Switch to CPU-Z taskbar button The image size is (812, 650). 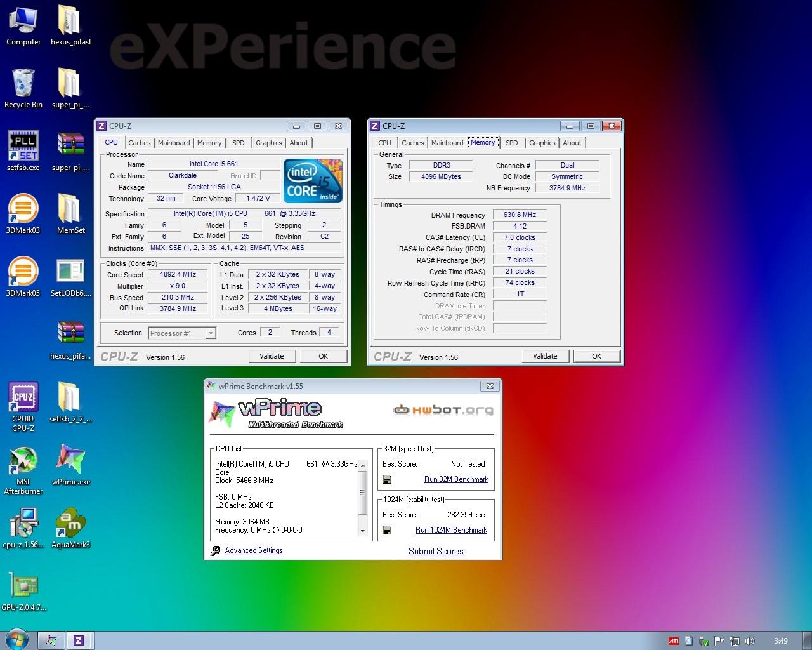(x=79, y=640)
